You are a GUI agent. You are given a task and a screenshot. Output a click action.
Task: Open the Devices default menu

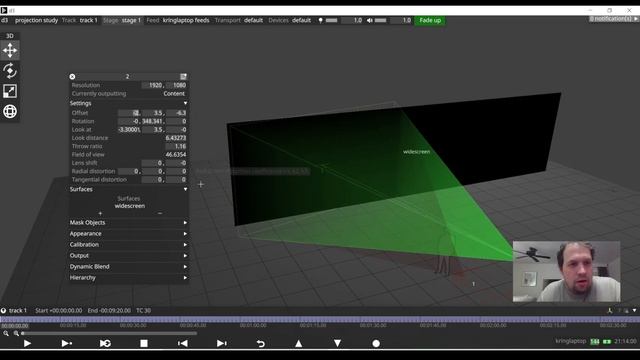point(290,20)
